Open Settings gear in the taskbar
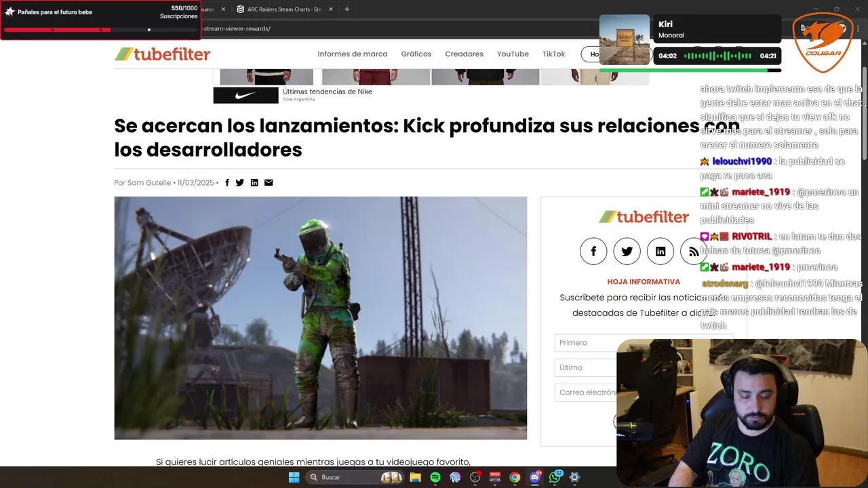The width and height of the screenshot is (868, 488). pos(574,477)
